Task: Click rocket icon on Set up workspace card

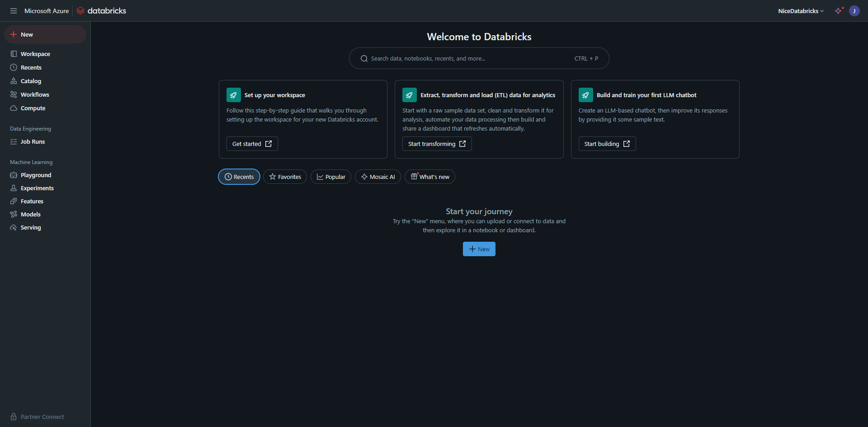Action: 234,95
